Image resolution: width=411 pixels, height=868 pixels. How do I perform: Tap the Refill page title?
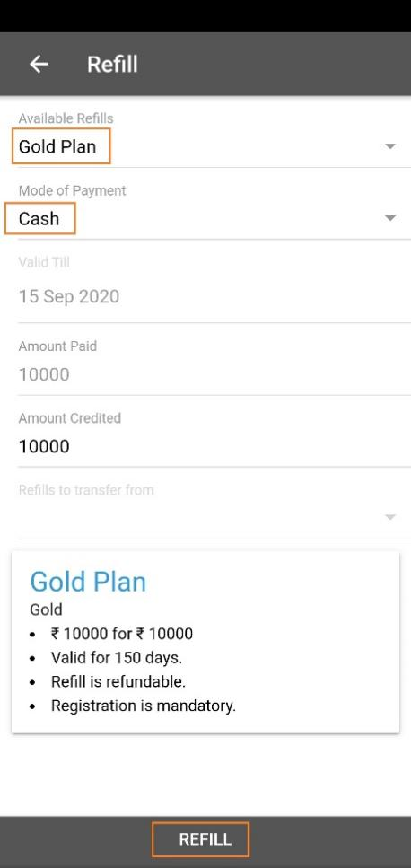click(x=112, y=65)
